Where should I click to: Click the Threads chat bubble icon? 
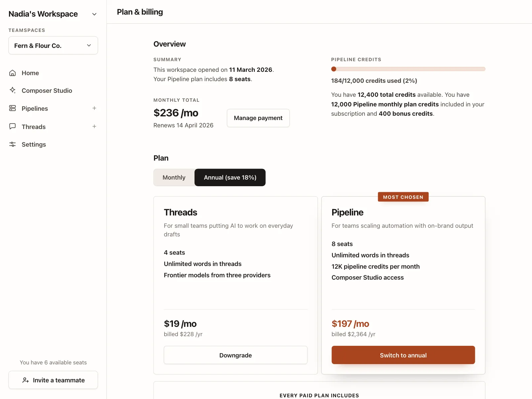click(x=13, y=126)
